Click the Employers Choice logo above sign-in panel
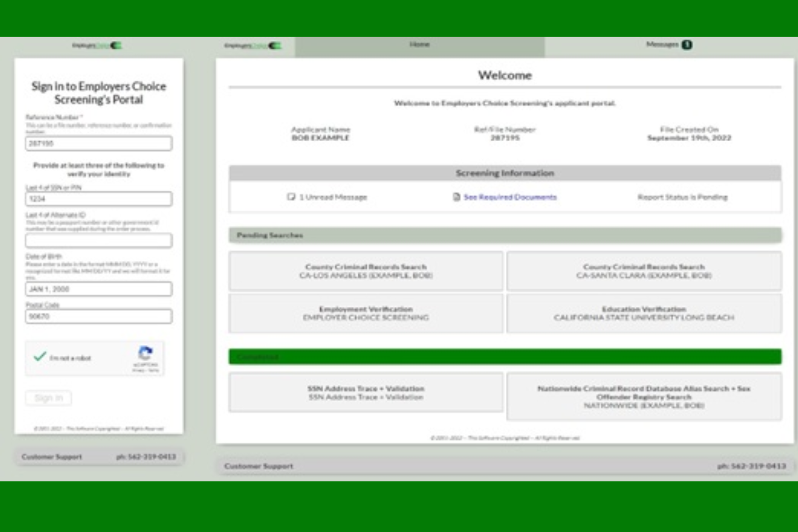Screen dimensions: 798x532 click(x=97, y=45)
